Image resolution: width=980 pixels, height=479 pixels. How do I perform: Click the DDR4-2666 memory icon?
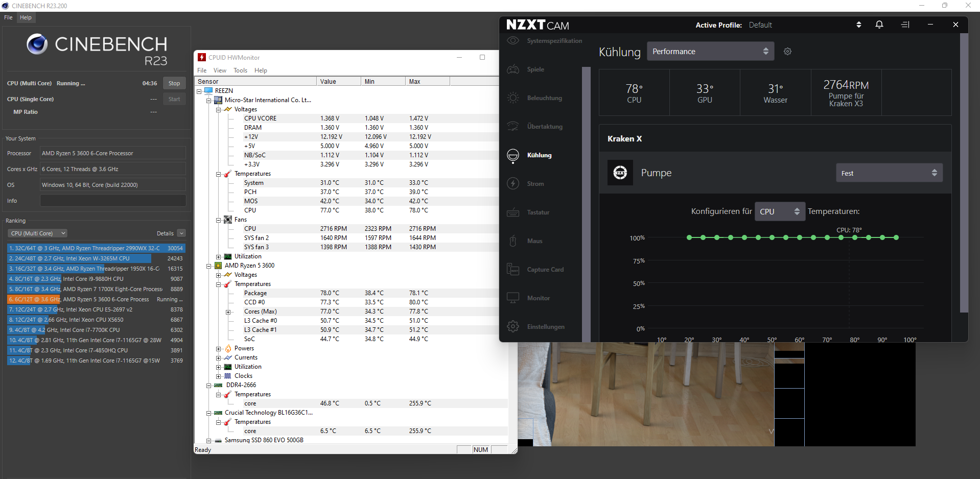[x=218, y=385]
